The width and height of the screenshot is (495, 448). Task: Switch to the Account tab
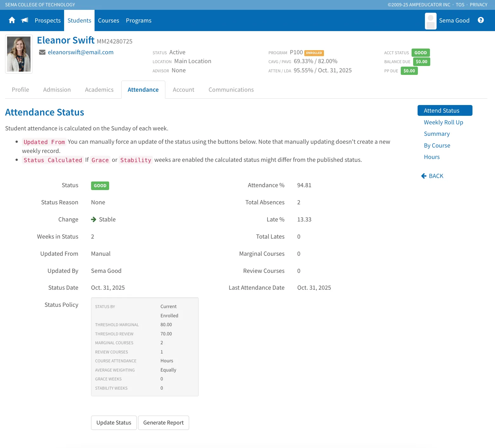coord(183,90)
